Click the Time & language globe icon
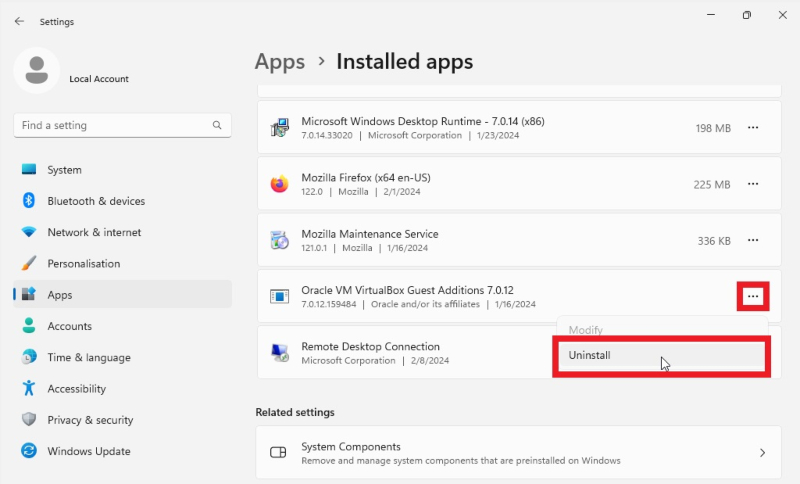This screenshot has width=800, height=484. click(x=29, y=357)
